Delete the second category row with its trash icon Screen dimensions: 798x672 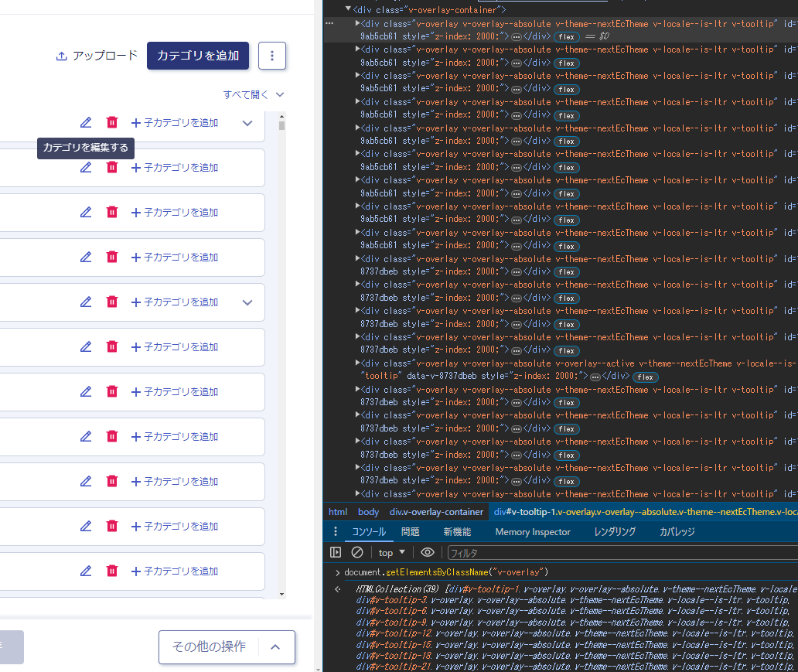click(x=112, y=168)
